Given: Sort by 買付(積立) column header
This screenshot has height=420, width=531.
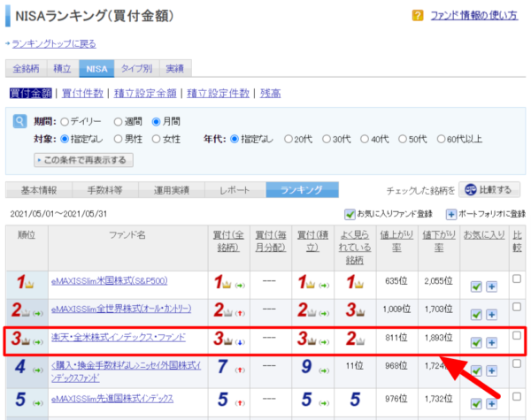Looking at the screenshot, I should [312, 241].
